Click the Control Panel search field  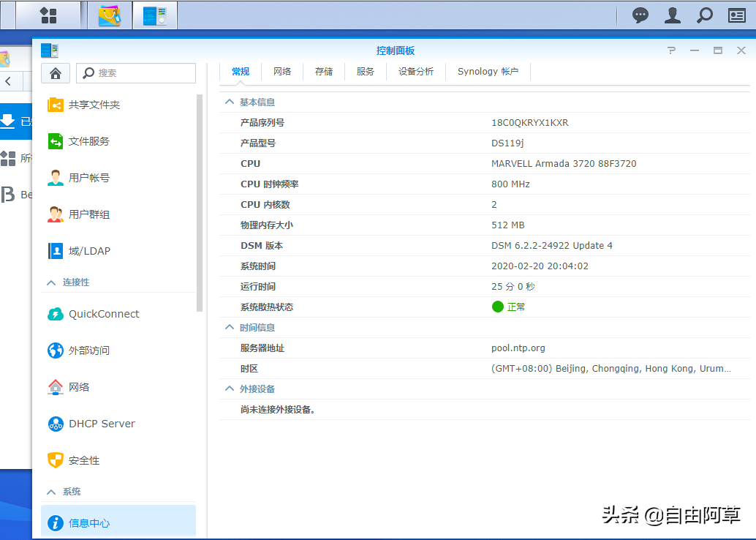(x=136, y=73)
